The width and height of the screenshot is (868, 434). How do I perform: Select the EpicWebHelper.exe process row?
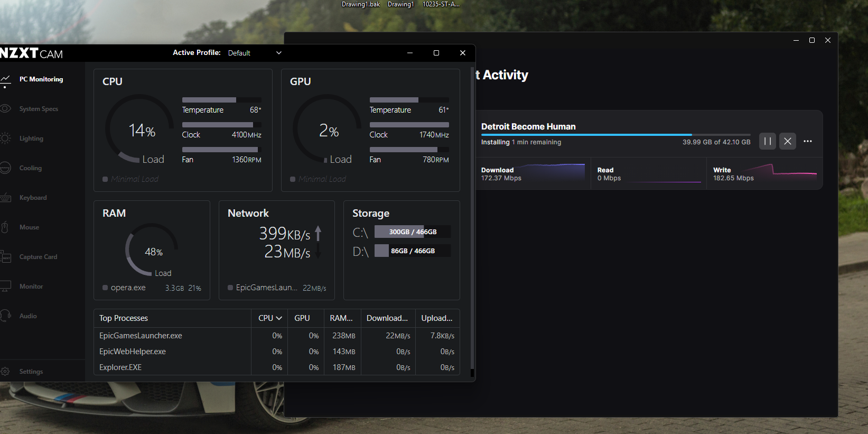coord(277,352)
